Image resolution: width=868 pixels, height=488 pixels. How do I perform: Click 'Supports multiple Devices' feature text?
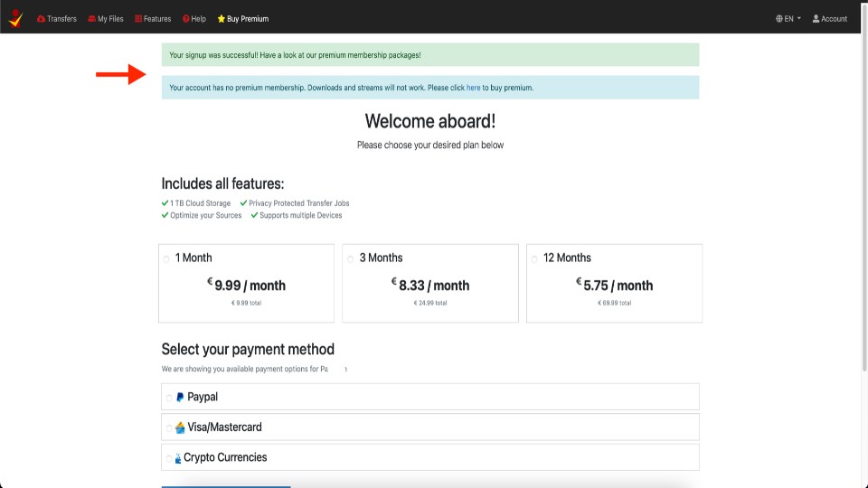tap(300, 215)
